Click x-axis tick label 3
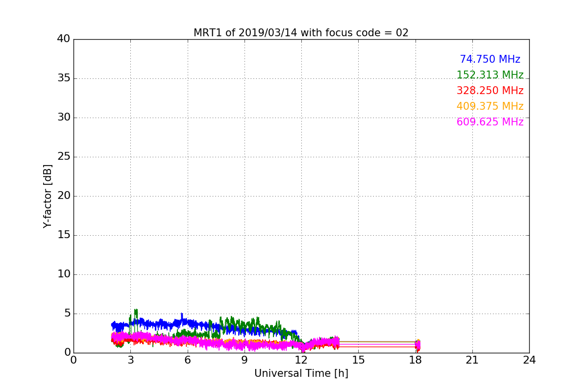 tap(130, 360)
